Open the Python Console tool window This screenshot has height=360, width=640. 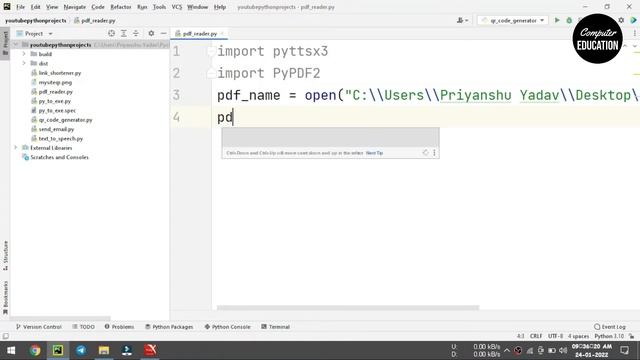[227, 327]
